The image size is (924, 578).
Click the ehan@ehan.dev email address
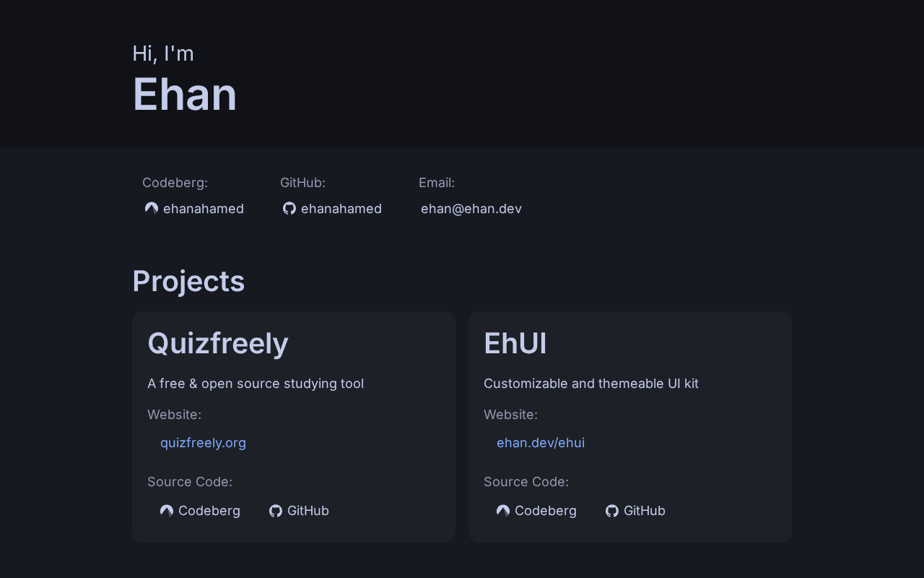(471, 209)
